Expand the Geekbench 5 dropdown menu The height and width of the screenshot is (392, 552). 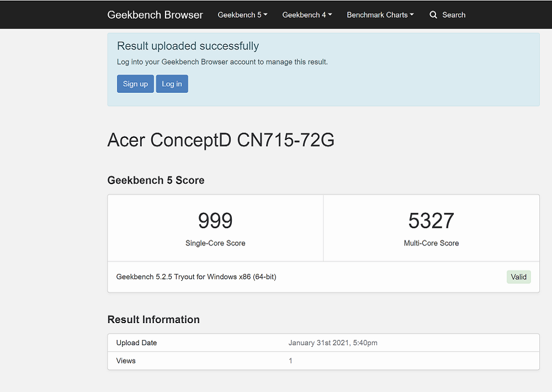[242, 15]
